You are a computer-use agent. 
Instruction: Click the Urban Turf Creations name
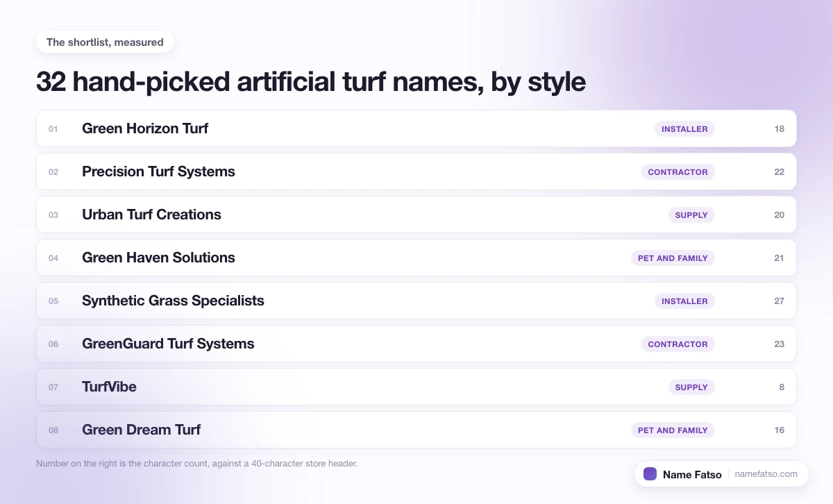[151, 215]
